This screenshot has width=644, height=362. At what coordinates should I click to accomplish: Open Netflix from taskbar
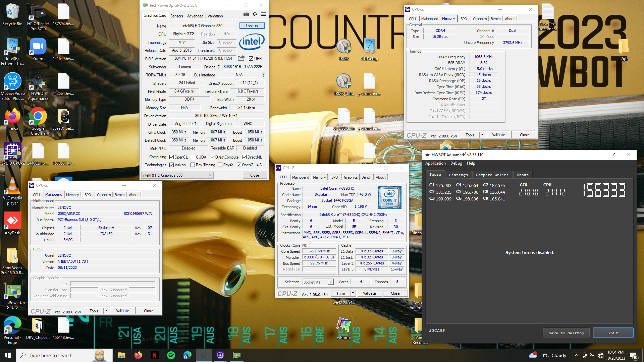tap(155, 355)
